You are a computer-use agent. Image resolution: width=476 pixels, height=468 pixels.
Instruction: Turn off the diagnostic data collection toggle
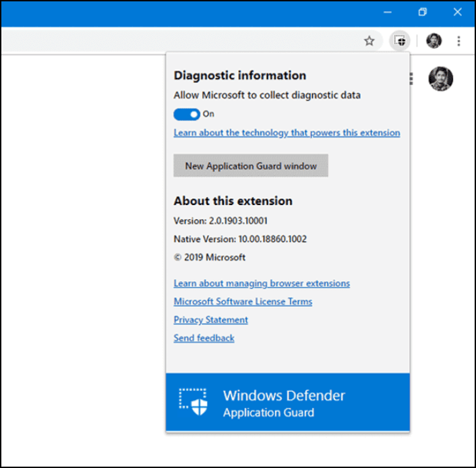187,114
